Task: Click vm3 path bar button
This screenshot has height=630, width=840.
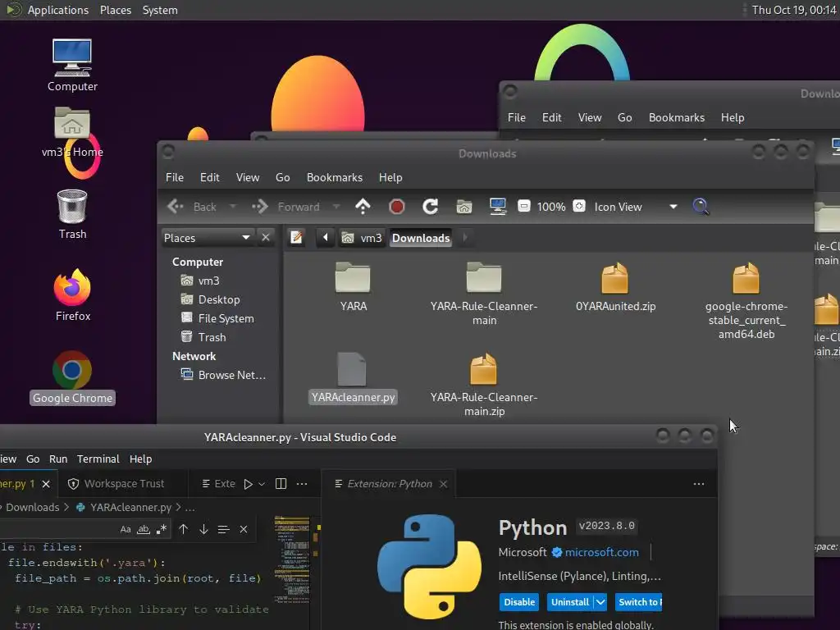Action: tap(362, 237)
